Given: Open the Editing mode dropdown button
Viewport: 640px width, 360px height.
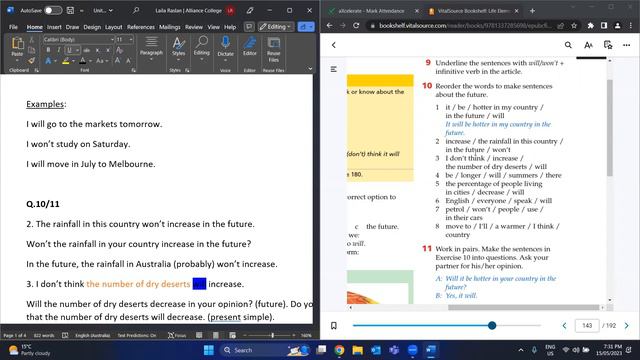Looking at the screenshot, I should point(276,27).
